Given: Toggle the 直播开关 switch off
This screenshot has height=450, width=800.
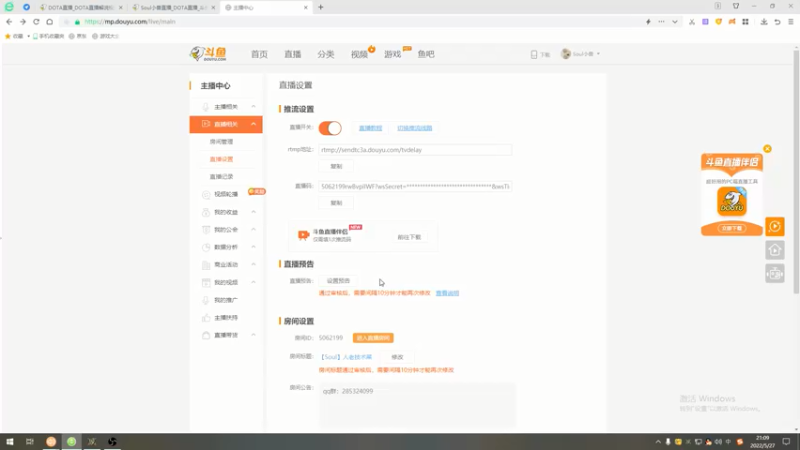Looking at the screenshot, I should pyautogui.click(x=330, y=128).
